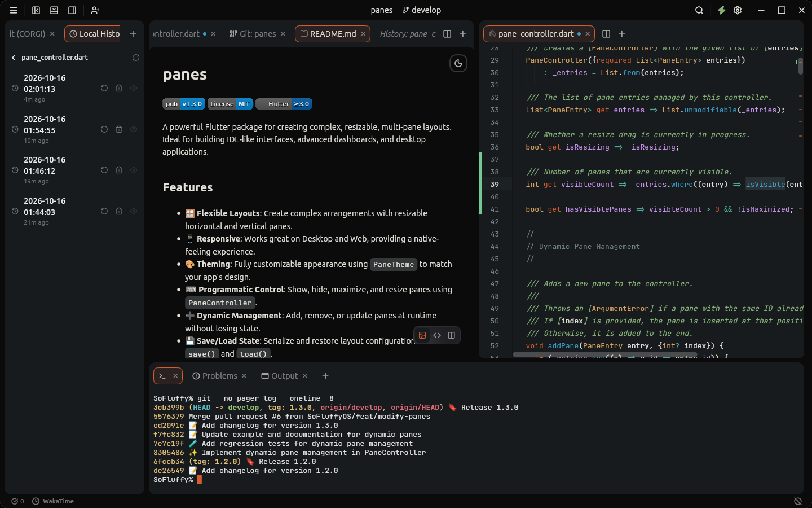Switch to the Git: panes tab
The image size is (812, 508).
tap(253, 34)
